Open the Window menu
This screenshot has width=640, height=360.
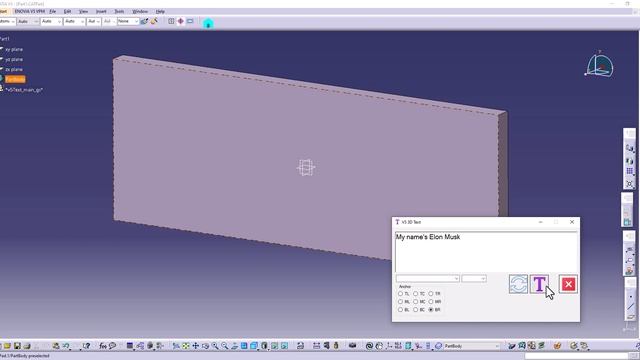tap(140, 11)
